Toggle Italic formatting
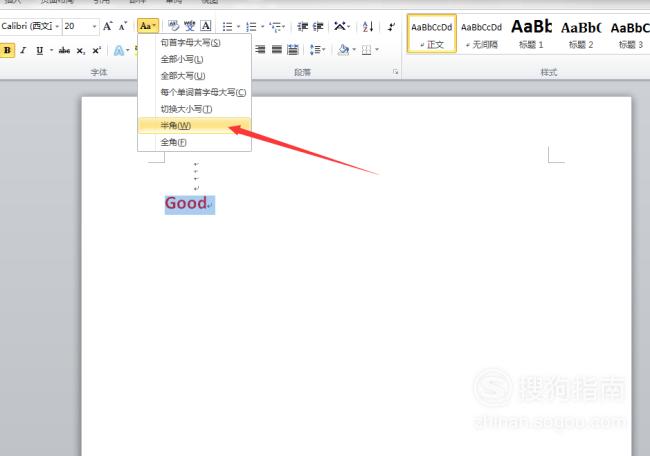Viewport: 650px width, 456px height. click(x=23, y=50)
